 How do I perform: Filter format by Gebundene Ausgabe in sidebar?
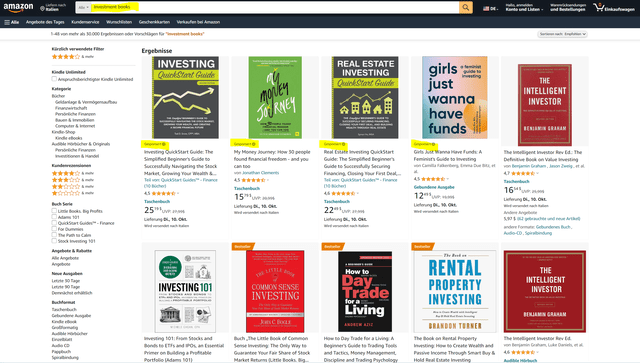coord(71,316)
